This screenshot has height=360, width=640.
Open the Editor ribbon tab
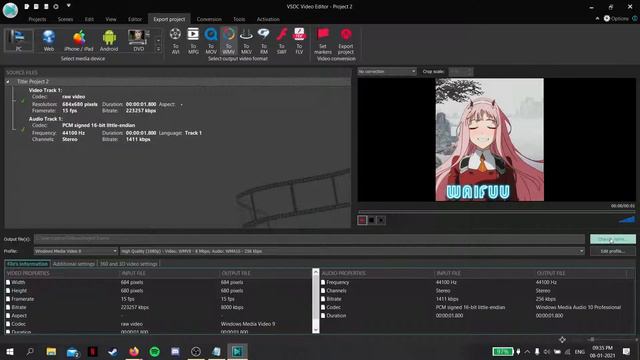pyautogui.click(x=135, y=19)
